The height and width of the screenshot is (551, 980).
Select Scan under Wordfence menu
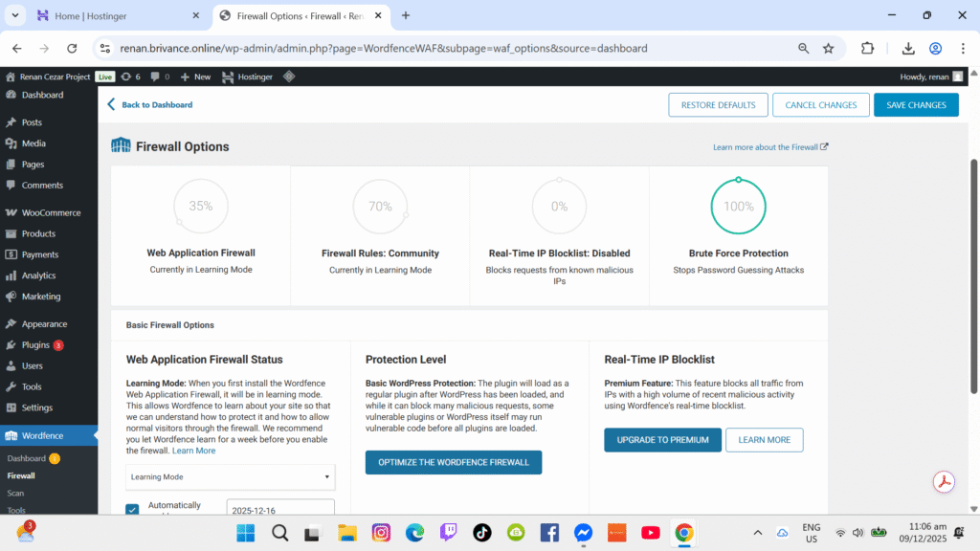click(16, 493)
